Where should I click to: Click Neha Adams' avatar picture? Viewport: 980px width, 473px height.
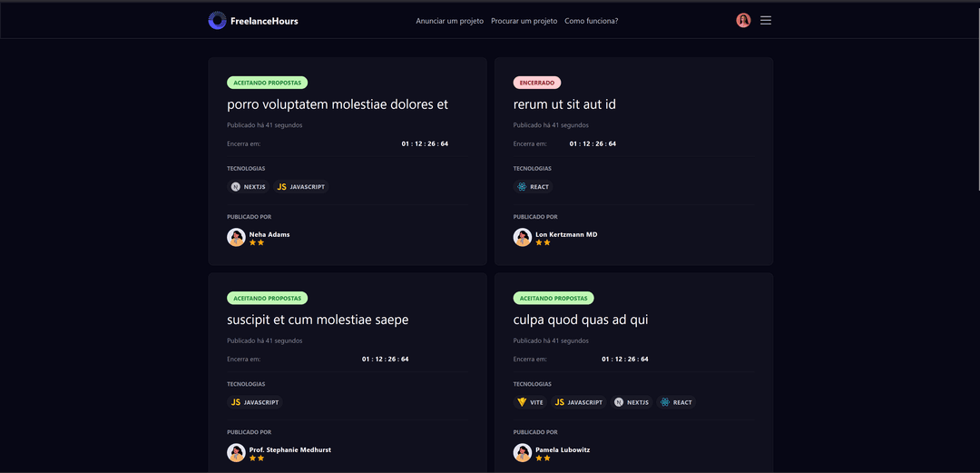click(x=236, y=237)
